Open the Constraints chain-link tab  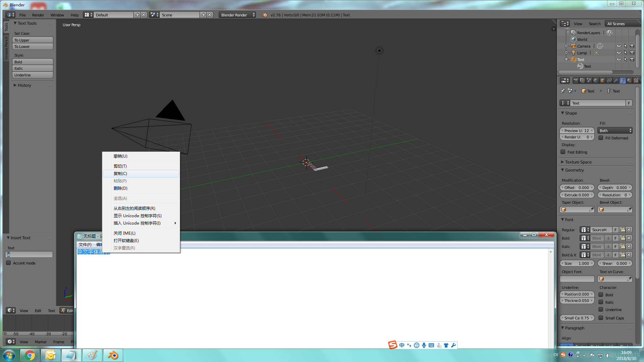pyautogui.click(x=609, y=80)
